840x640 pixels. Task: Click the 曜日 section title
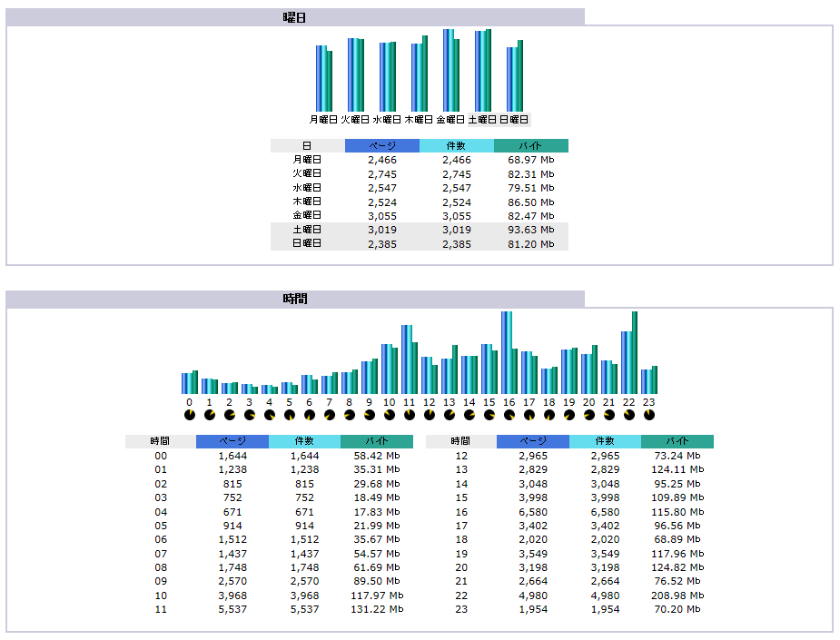pos(294,17)
